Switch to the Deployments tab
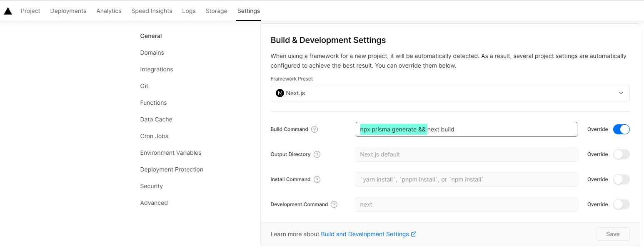Image resolution: width=644 pixels, height=252 pixels. pyautogui.click(x=68, y=11)
